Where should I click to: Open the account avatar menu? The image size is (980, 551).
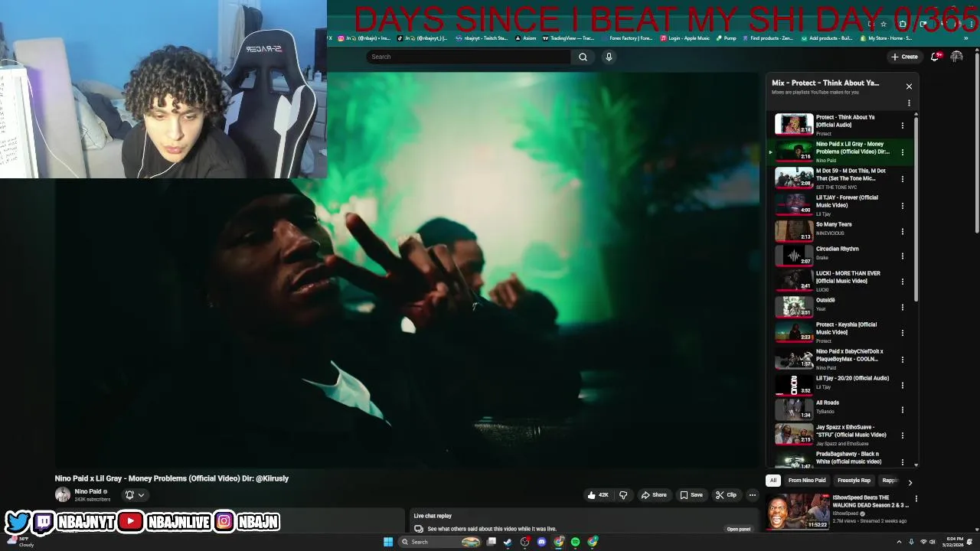click(x=956, y=57)
